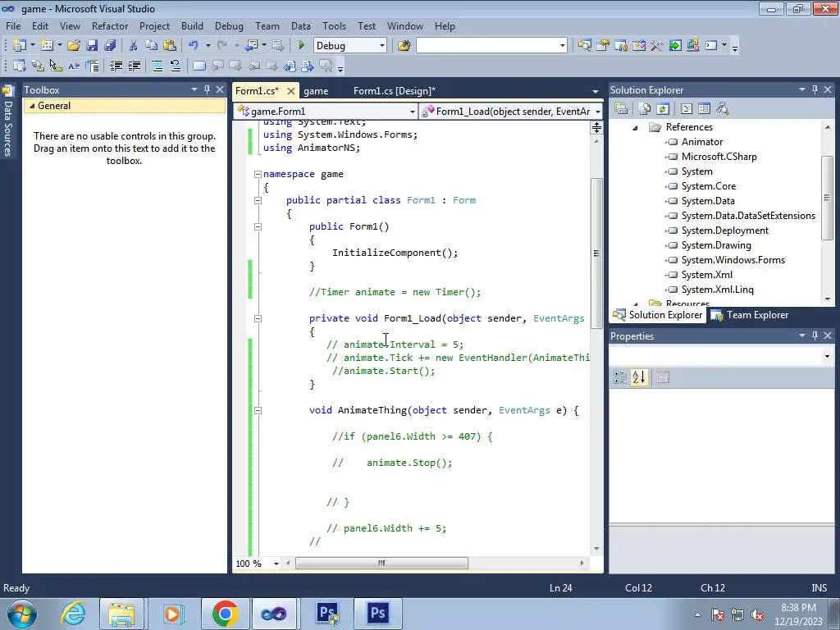The image size is (840, 630).
Task: Click the Navigate Backward icon
Action: pos(251,46)
